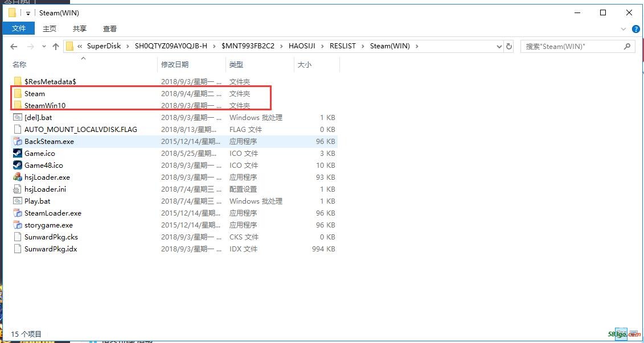The image size is (644, 343).
Task: Click the SunwardPkg.idx file icon
Action: (18, 249)
